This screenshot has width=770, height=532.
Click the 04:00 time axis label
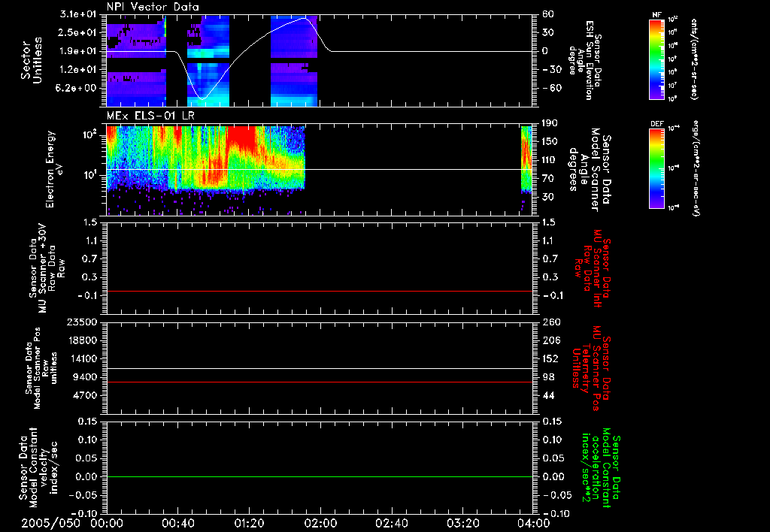coord(533,523)
